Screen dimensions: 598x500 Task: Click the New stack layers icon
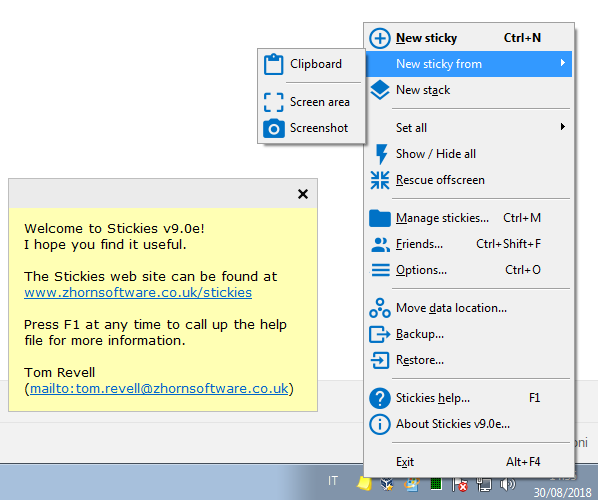379,90
